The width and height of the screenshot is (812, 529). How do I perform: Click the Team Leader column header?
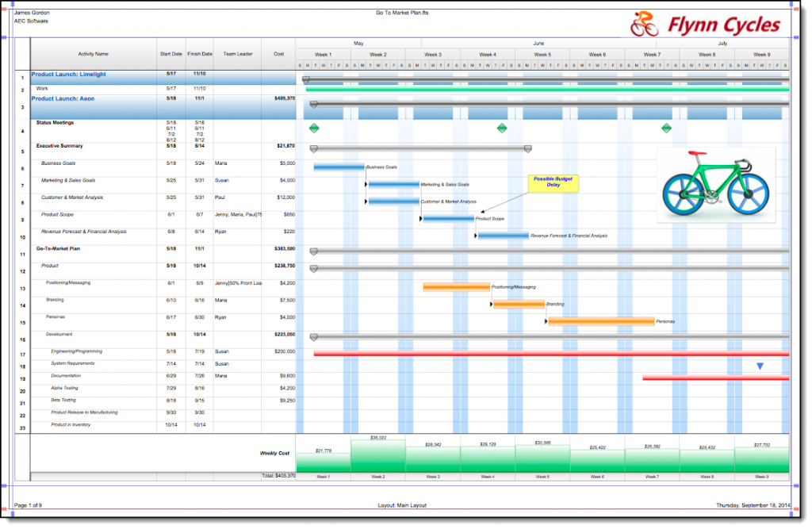[x=237, y=54]
